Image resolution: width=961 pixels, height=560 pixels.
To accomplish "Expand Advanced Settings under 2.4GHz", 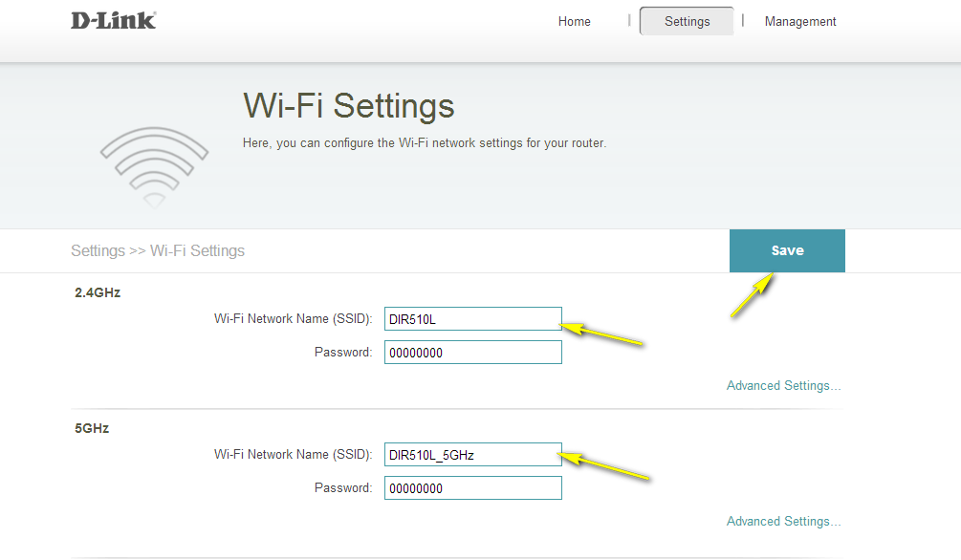I will 783,386.
